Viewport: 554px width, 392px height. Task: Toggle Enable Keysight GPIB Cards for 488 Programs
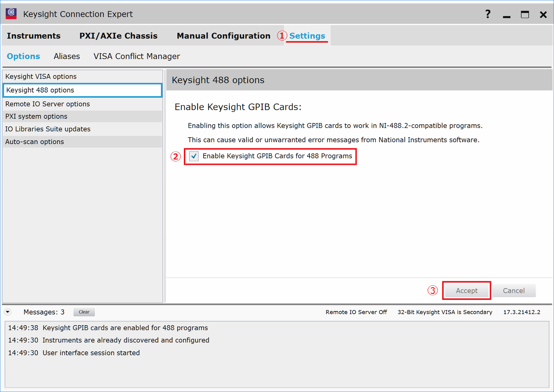(194, 156)
